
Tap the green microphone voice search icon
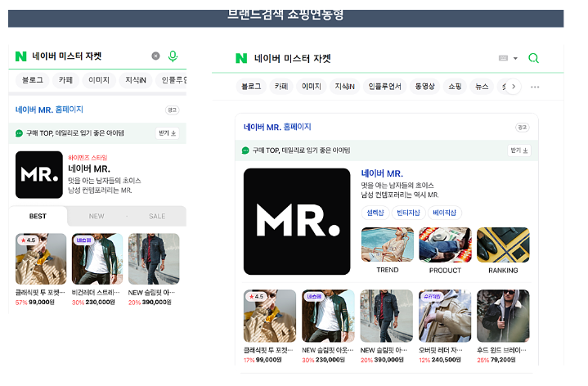tap(173, 56)
